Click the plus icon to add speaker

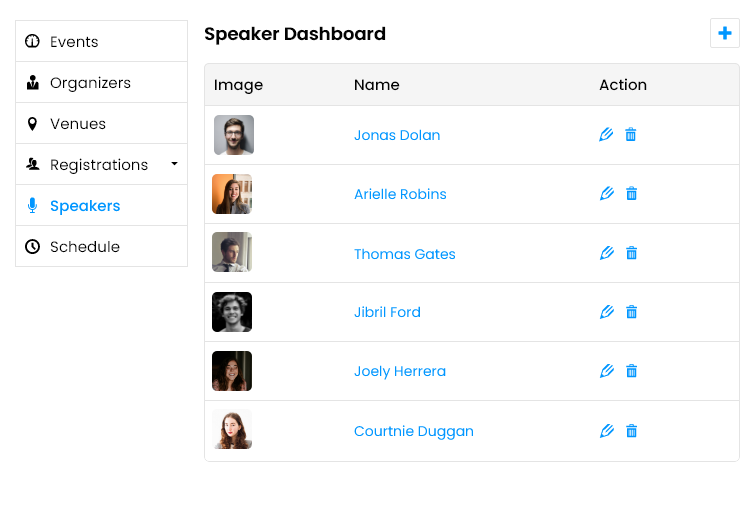[x=725, y=33]
